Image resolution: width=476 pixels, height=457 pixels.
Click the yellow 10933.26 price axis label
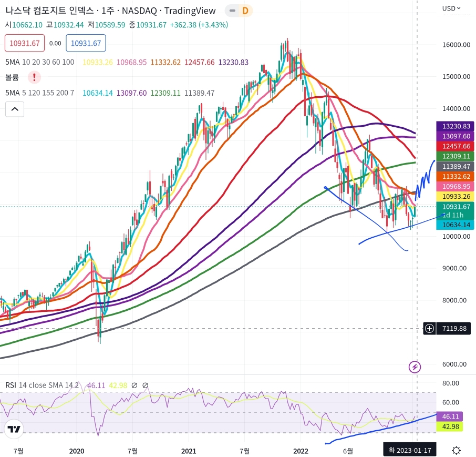(456, 196)
